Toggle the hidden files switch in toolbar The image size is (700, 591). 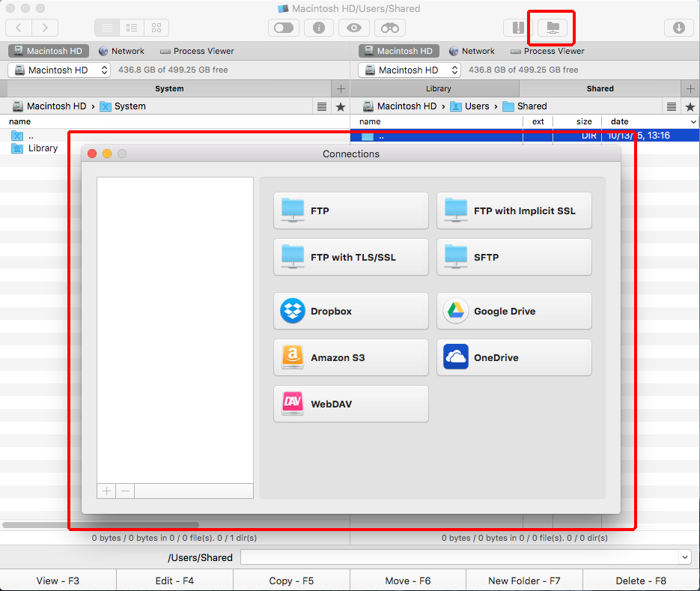click(284, 28)
